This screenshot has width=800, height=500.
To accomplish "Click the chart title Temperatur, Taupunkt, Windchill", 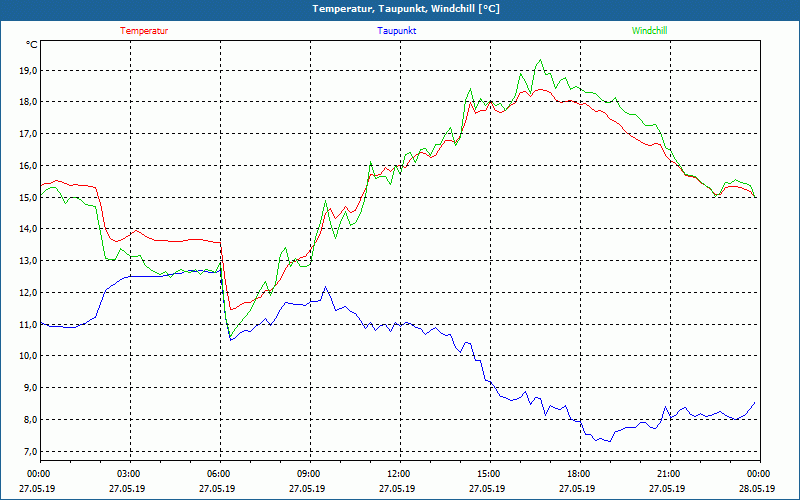I will (406, 9).
